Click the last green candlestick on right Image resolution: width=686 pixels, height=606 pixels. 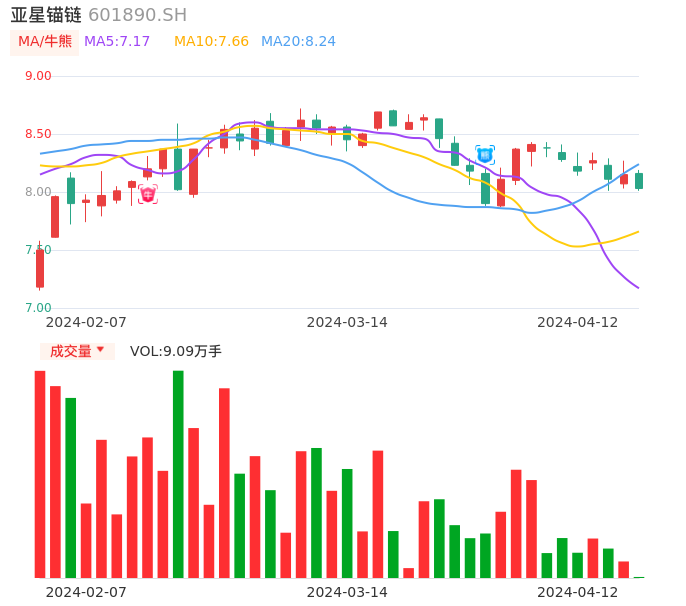coord(639,181)
